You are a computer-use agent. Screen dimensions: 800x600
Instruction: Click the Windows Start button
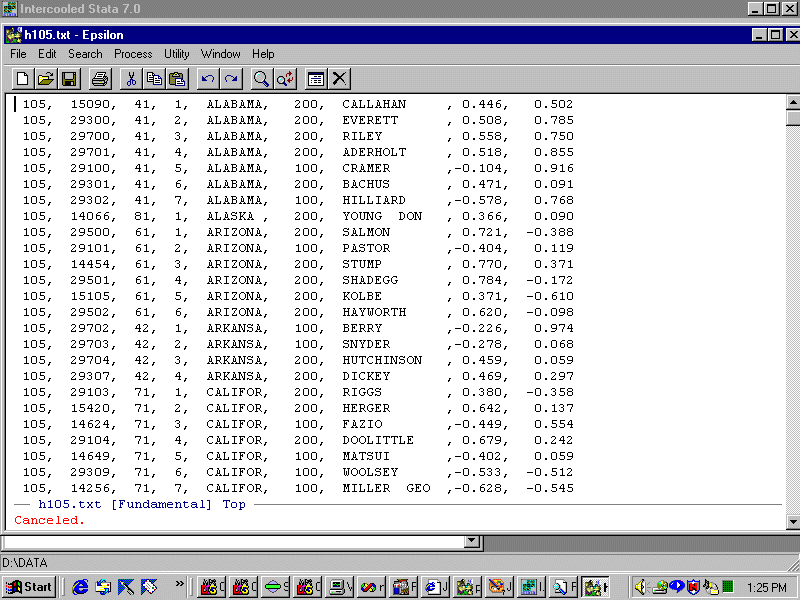(x=29, y=587)
